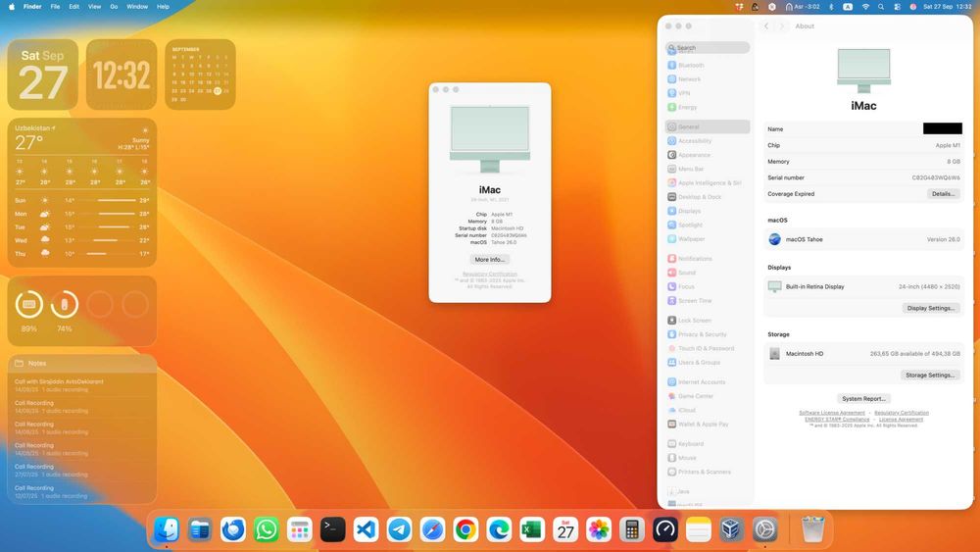980x552 pixels.
Task: Launch Safari from the Dock
Action: 432,530
